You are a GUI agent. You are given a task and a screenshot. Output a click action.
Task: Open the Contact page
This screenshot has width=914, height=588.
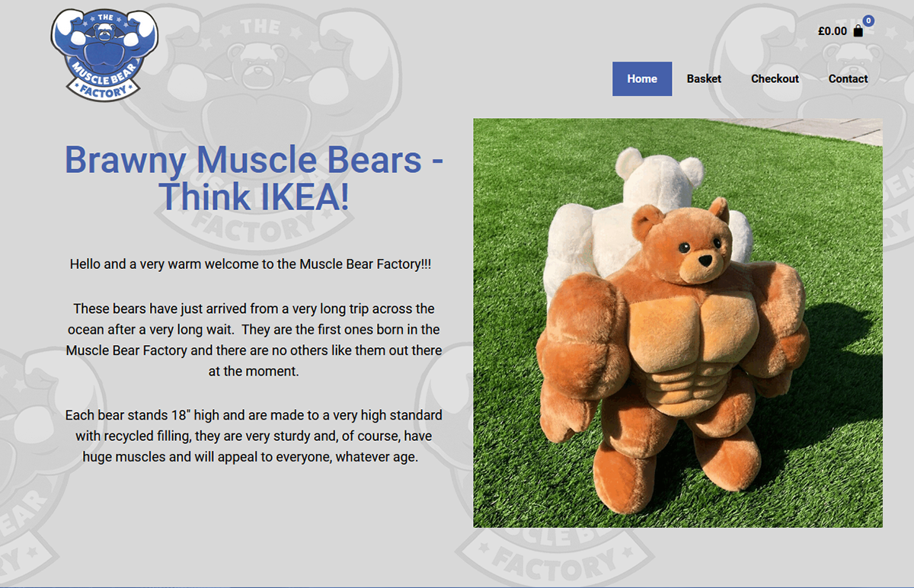click(x=848, y=78)
